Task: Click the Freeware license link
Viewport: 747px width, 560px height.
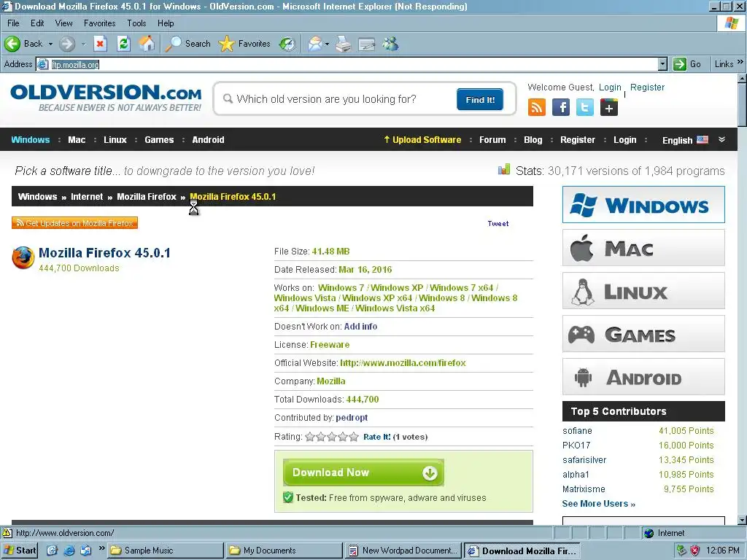Action: click(x=330, y=344)
